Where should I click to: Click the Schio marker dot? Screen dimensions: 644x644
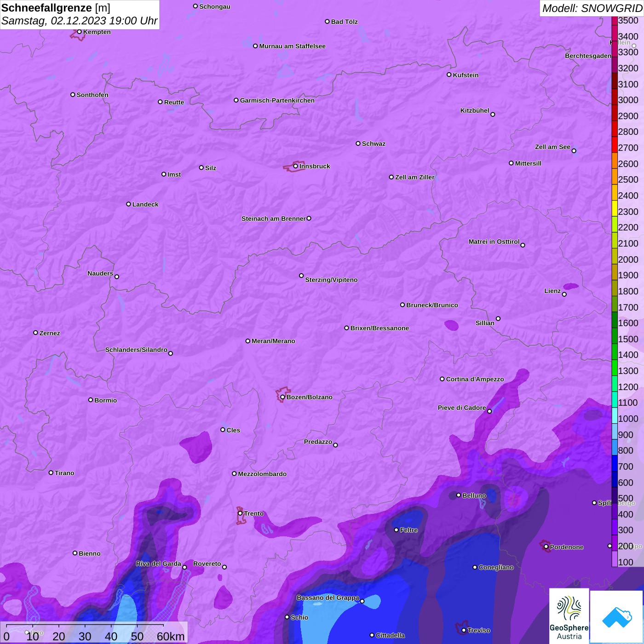point(287,617)
